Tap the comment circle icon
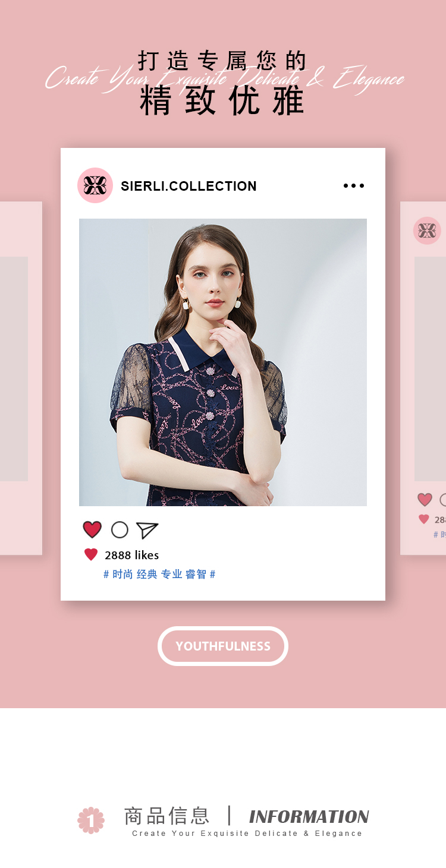This screenshot has height=868, width=446. [120, 530]
